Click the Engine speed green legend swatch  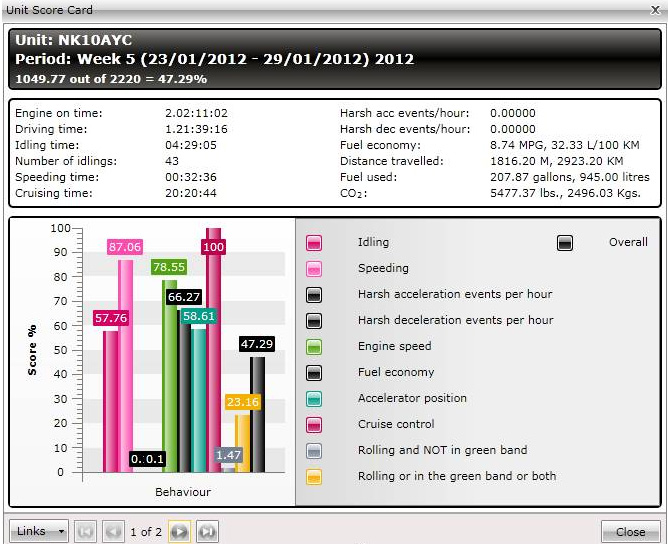click(314, 347)
